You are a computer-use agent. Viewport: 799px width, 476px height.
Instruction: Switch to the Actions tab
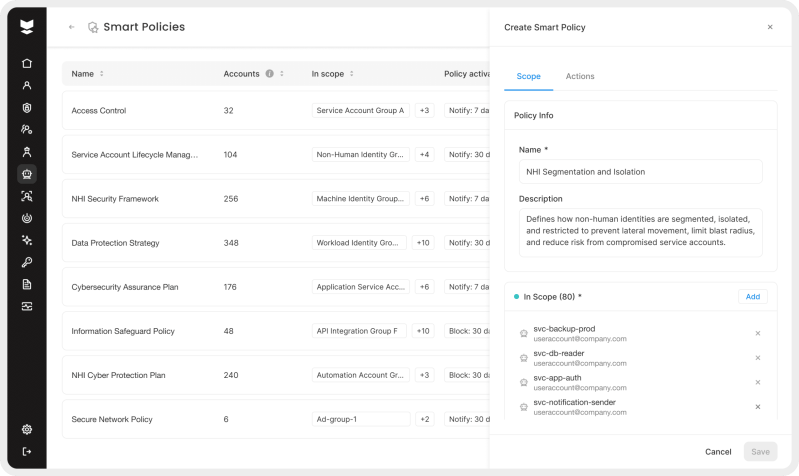point(580,76)
